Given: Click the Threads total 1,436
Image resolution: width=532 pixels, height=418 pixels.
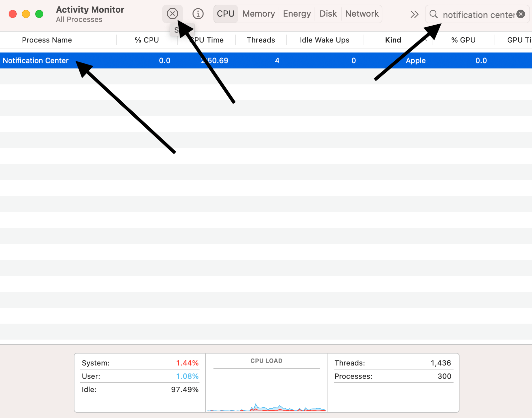Looking at the screenshot, I should click(x=441, y=363).
